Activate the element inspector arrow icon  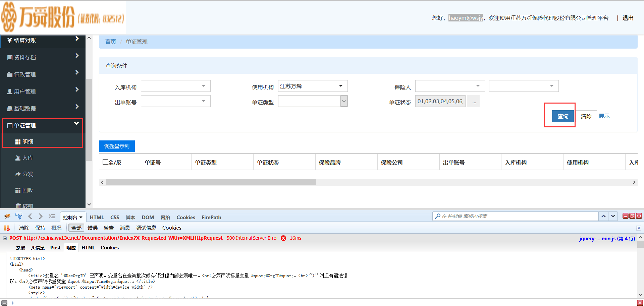[19, 217]
